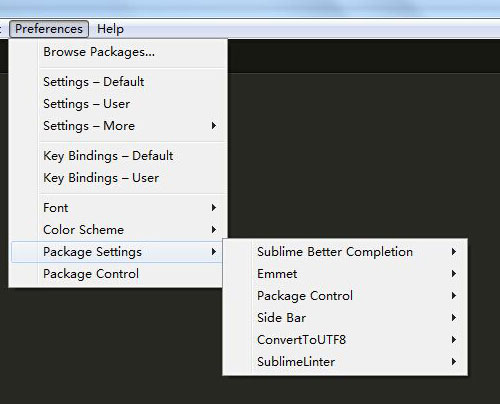Viewport: 500px width, 404px height.
Task: Expand the Font submenu
Action: click(x=118, y=208)
